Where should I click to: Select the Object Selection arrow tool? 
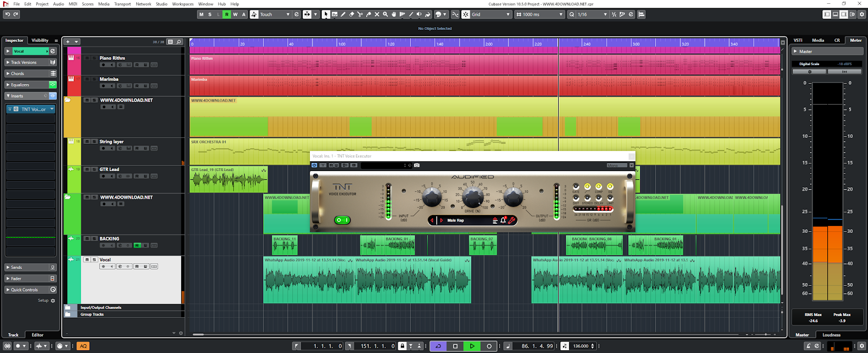325,14
